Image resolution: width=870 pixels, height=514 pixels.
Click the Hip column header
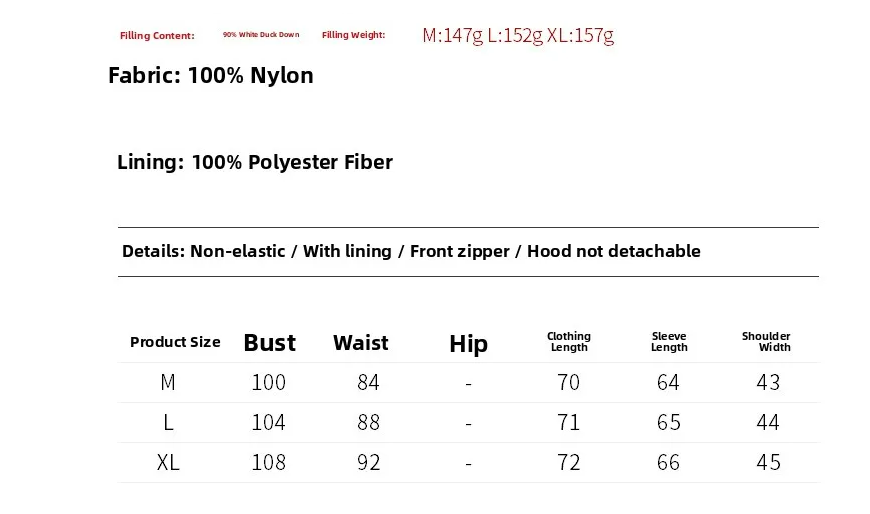[468, 345]
